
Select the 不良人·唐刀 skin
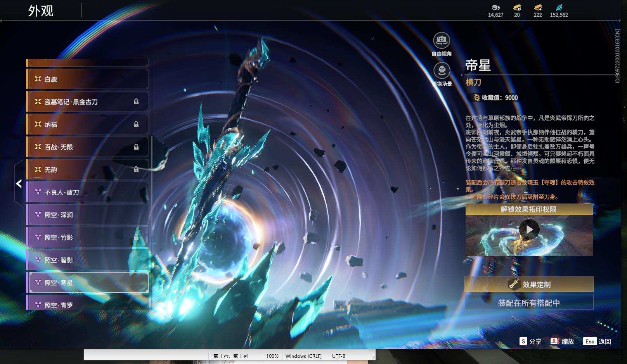coord(87,192)
